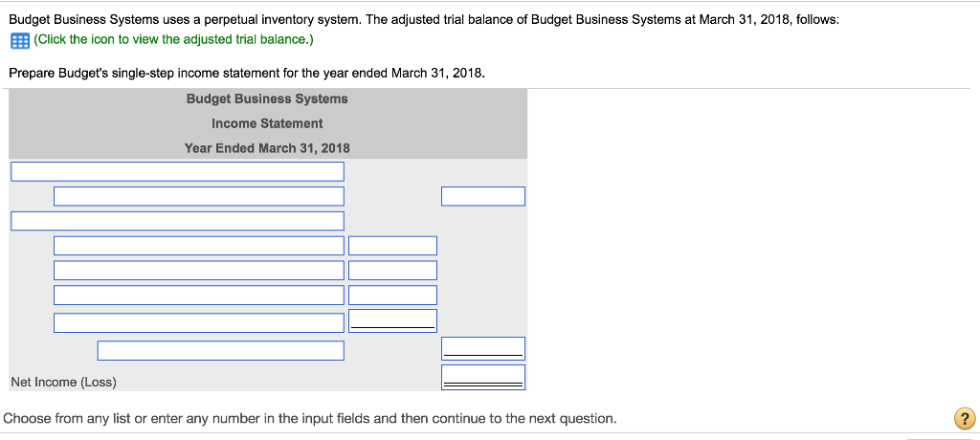
Task: Choose the fourth expense account name field
Action: pos(199,322)
